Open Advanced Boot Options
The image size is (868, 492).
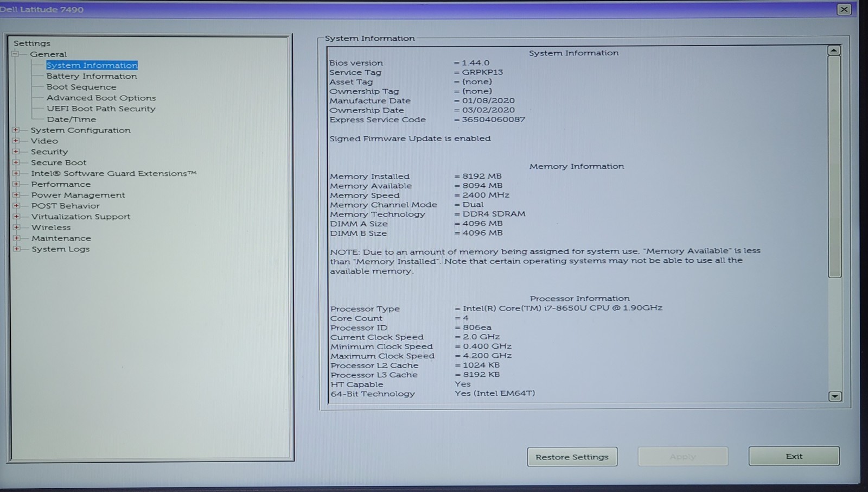pyautogui.click(x=101, y=98)
